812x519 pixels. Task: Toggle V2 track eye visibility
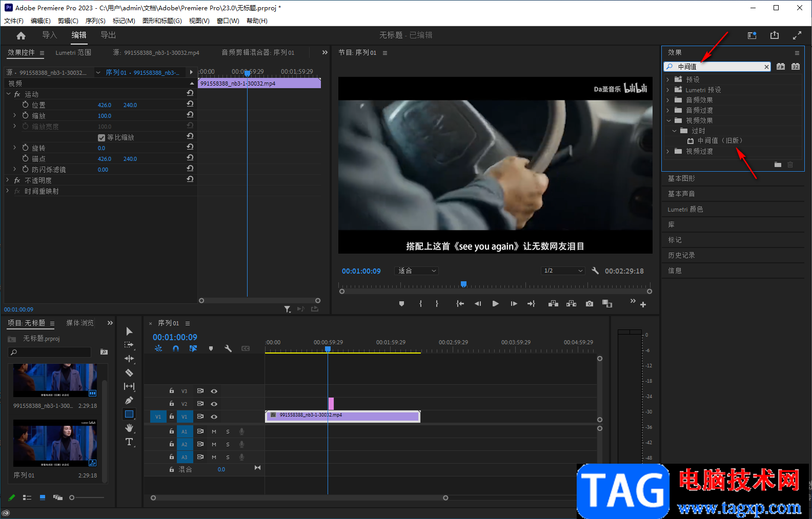coord(214,404)
